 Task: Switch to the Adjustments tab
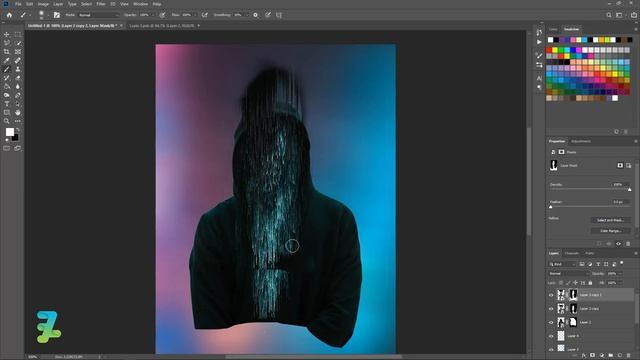pyautogui.click(x=581, y=141)
